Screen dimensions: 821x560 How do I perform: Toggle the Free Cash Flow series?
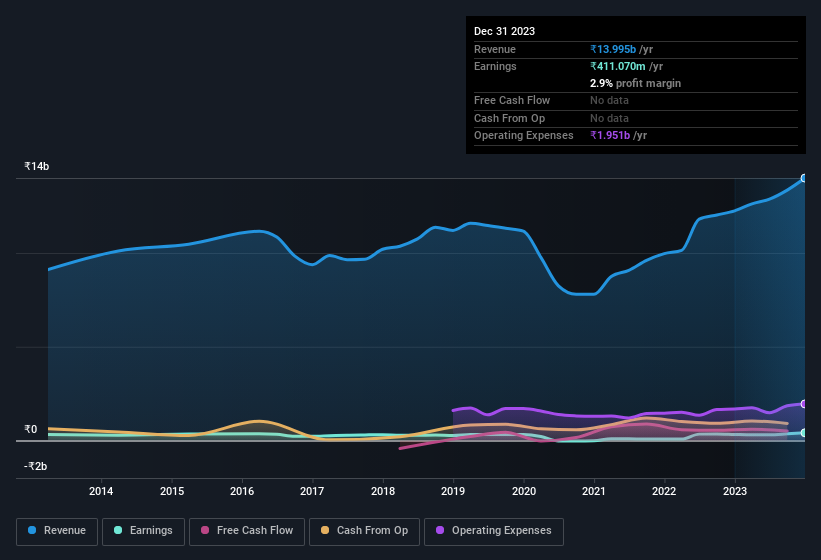247,530
